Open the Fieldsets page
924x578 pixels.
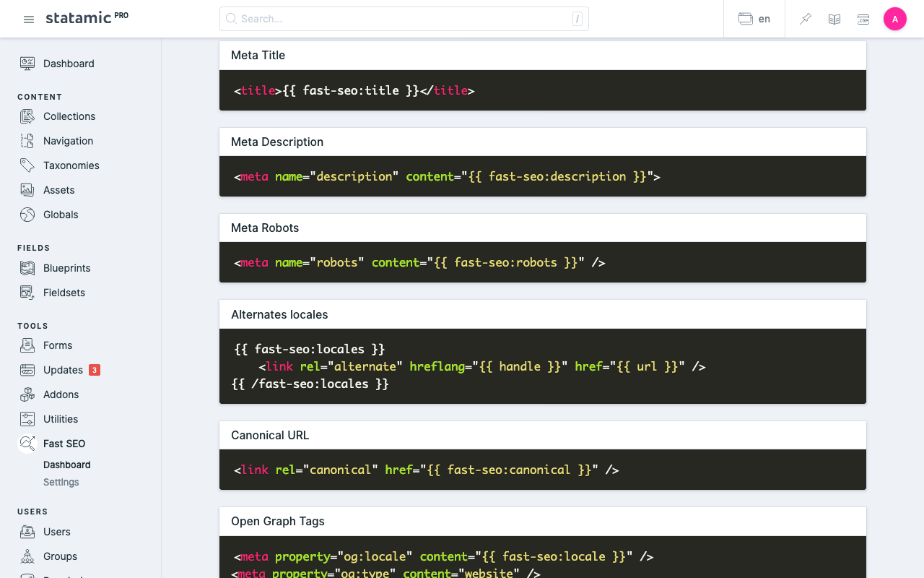[x=64, y=293]
